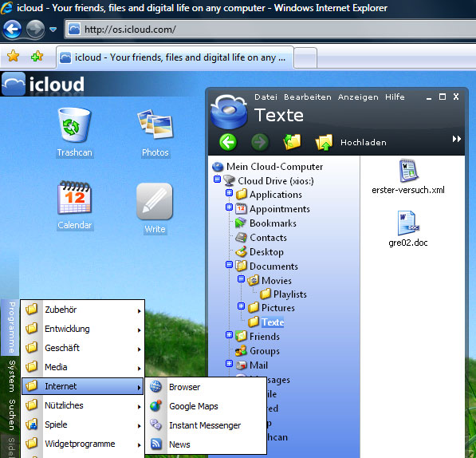476x458 pixels.
Task: Select Mein Cloud-Computer tree root
Action: [274, 167]
